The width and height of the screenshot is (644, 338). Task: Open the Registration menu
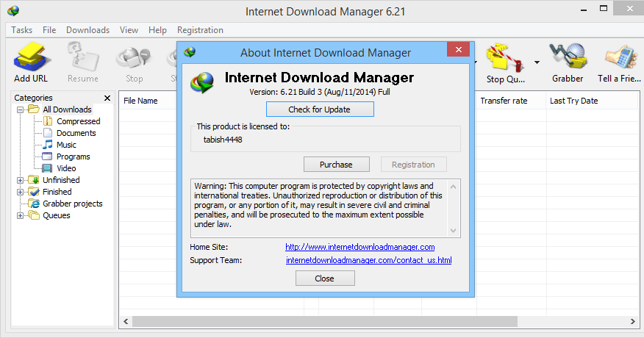201,30
